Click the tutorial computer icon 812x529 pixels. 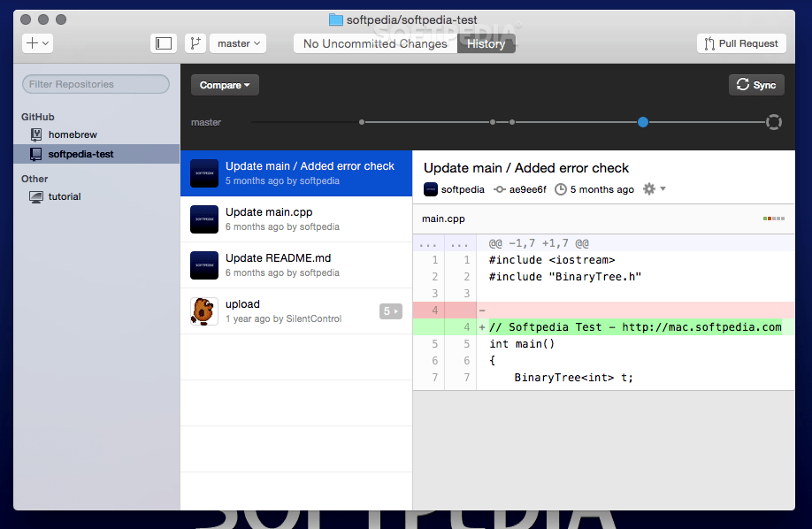pyautogui.click(x=35, y=197)
